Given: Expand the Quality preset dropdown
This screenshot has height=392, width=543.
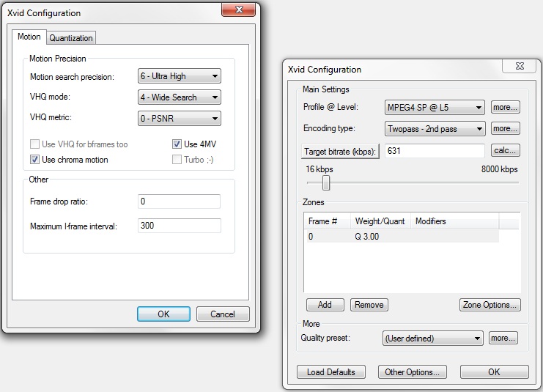Looking at the screenshot, I should (433, 338).
